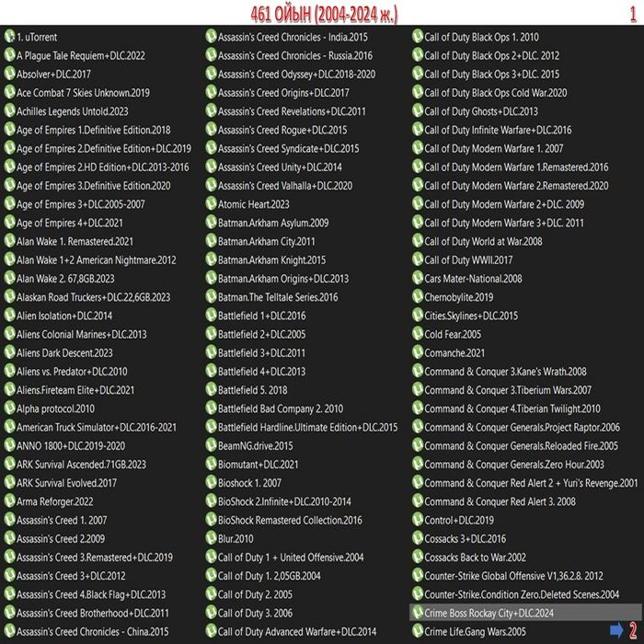Select Assassin's Creed Valhalla+DLC.2020
644x644 pixels.
[285, 185]
